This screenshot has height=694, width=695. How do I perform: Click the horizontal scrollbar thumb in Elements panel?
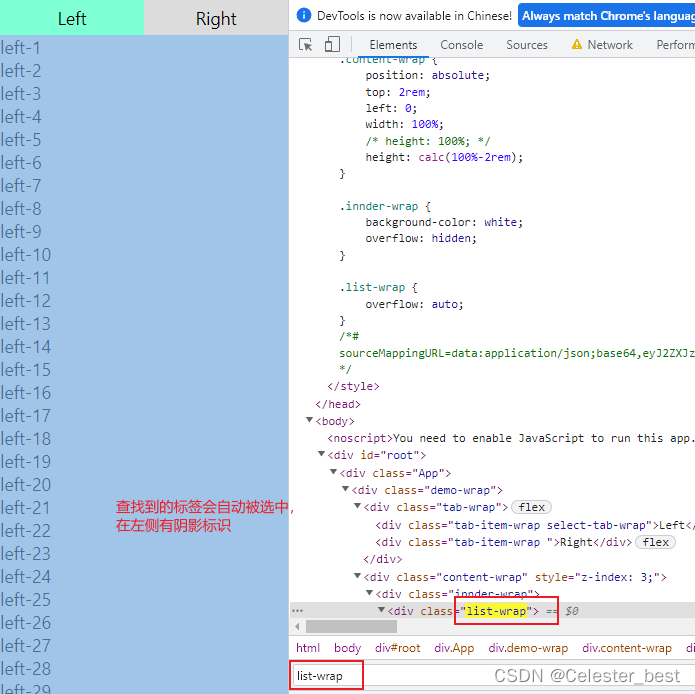pyautogui.click(x=351, y=627)
